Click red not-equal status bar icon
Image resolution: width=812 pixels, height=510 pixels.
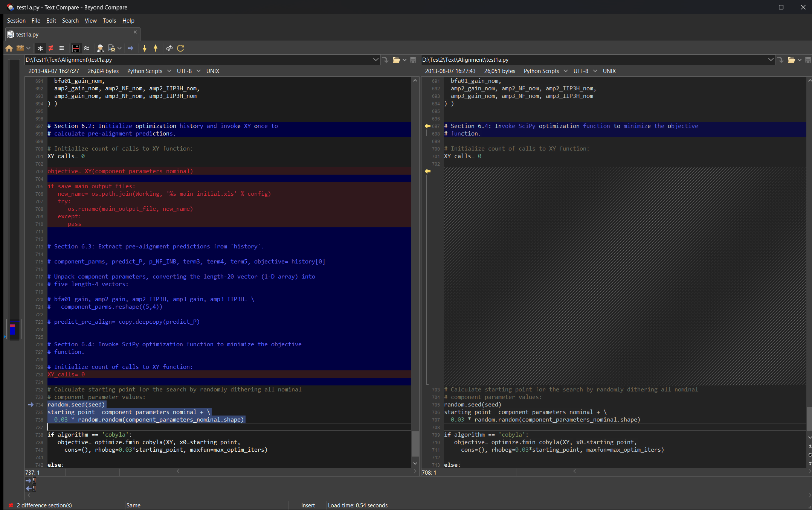[11, 505]
